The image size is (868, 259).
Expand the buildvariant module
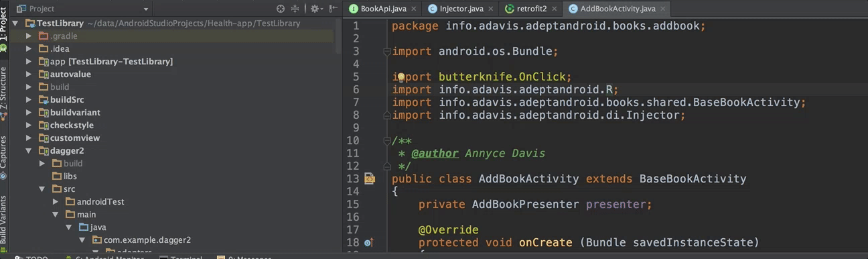point(29,112)
